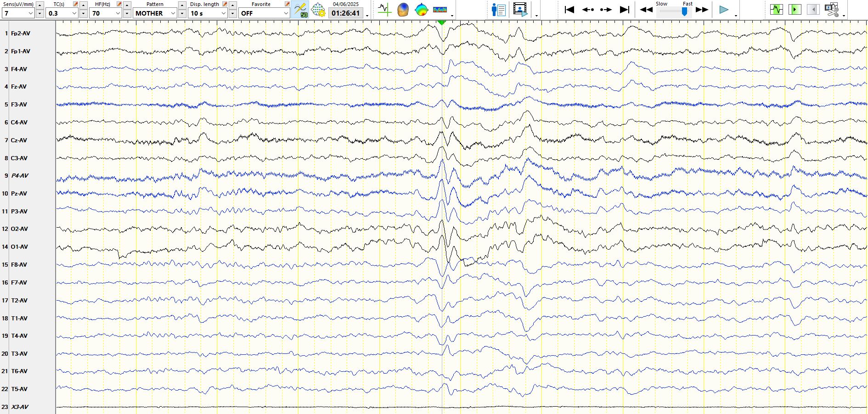Click the grey page-back icon

[813, 9]
